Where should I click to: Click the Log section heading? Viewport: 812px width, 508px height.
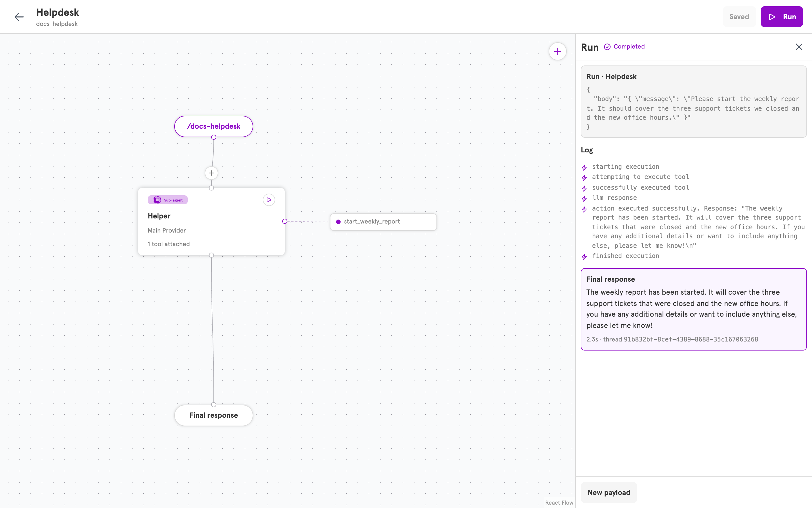coord(586,150)
